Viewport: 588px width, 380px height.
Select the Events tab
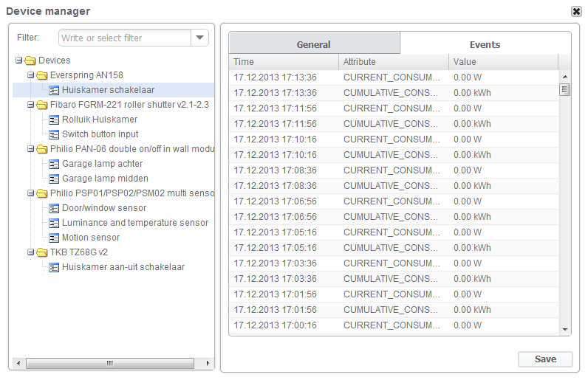(x=485, y=44)
